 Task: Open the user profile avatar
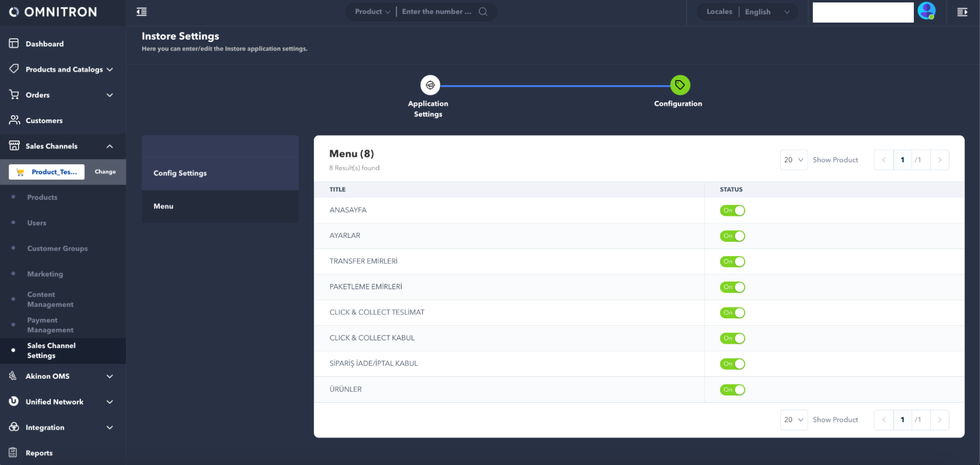click(x=926, y=11)
